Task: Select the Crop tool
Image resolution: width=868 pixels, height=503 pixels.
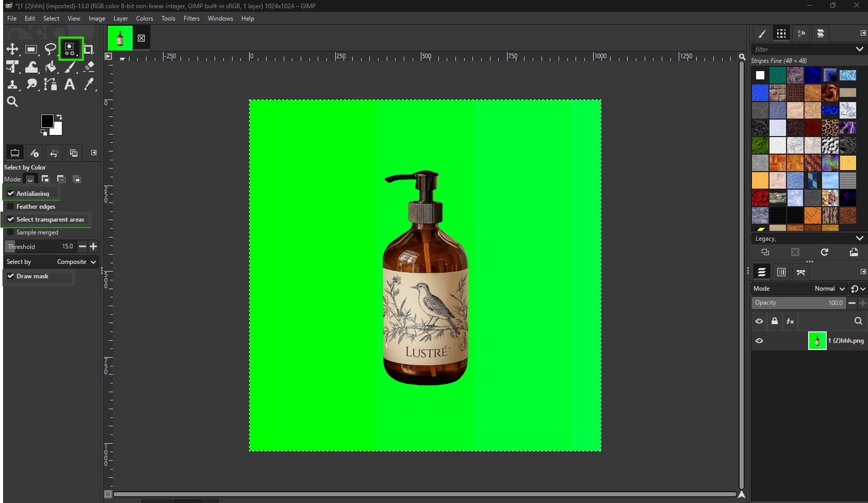Action: (89, 49)
